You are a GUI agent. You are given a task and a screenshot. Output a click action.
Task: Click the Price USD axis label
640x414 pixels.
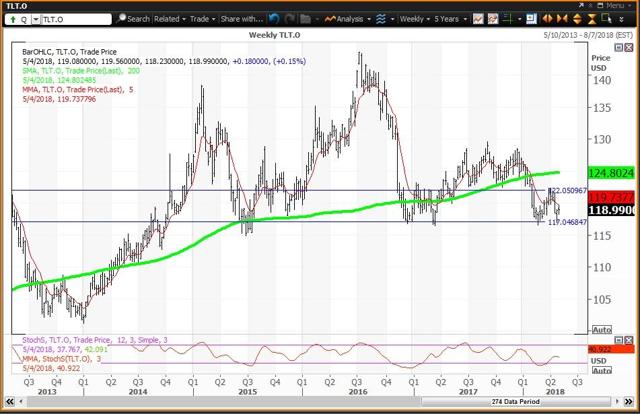click(601, 63)
